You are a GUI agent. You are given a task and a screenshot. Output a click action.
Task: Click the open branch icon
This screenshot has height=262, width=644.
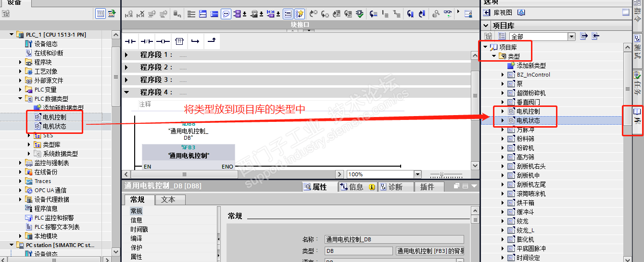pos(195,41)
